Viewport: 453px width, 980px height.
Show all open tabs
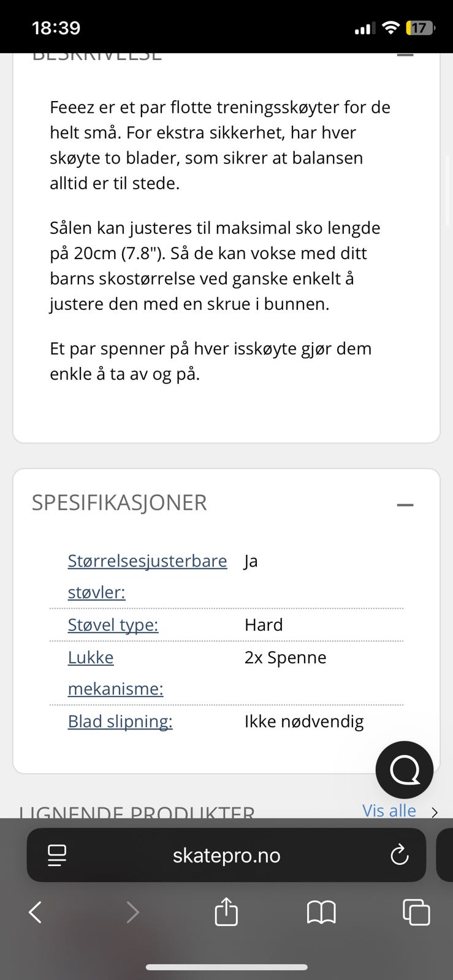coord(416,912)
